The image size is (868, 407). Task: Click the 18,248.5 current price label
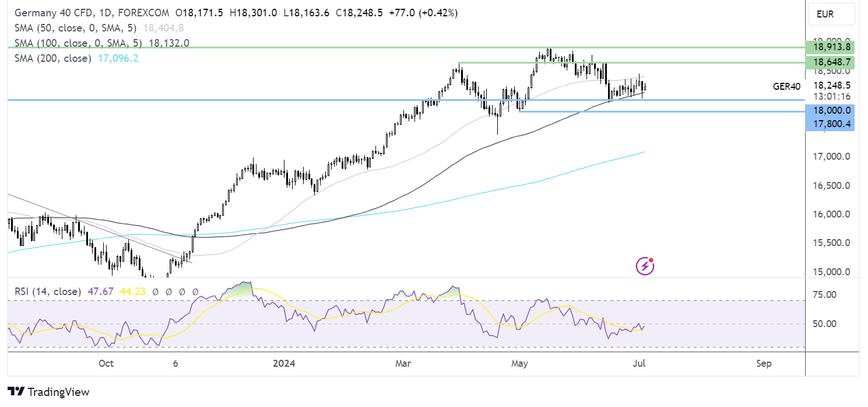pyautogui.click(x=832, y=86)
